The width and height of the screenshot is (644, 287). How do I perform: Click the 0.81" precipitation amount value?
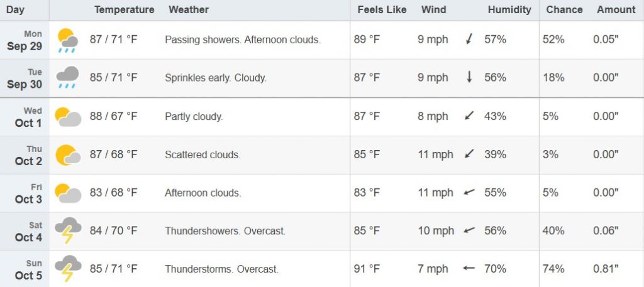click(606, 269)
